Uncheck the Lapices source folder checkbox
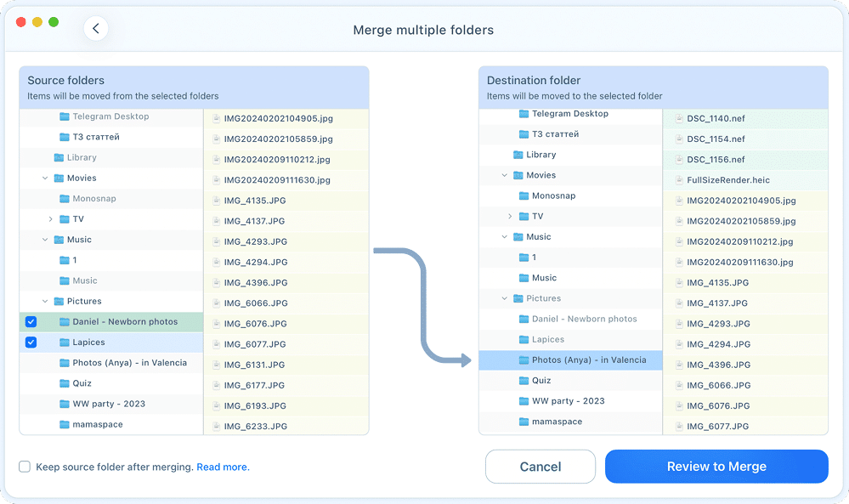 point(31,342)
